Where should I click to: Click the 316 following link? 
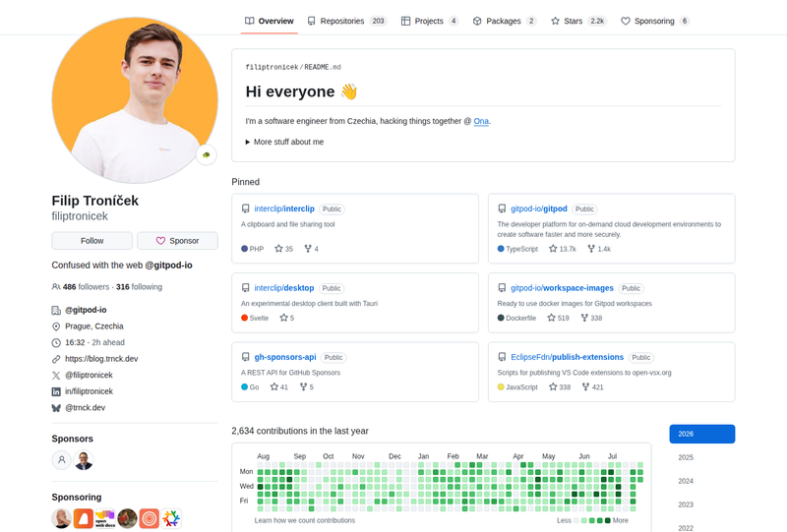tap(139, 287)
